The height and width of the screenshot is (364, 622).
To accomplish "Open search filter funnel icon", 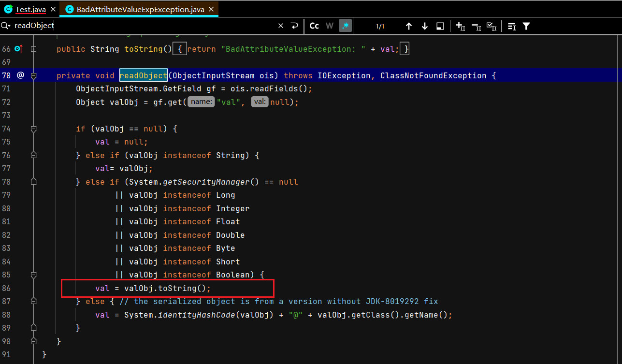I will coord(526,26).
